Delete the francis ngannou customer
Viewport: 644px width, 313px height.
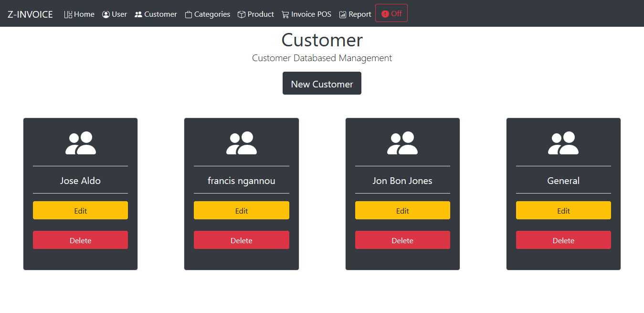(x=242, y=240)
